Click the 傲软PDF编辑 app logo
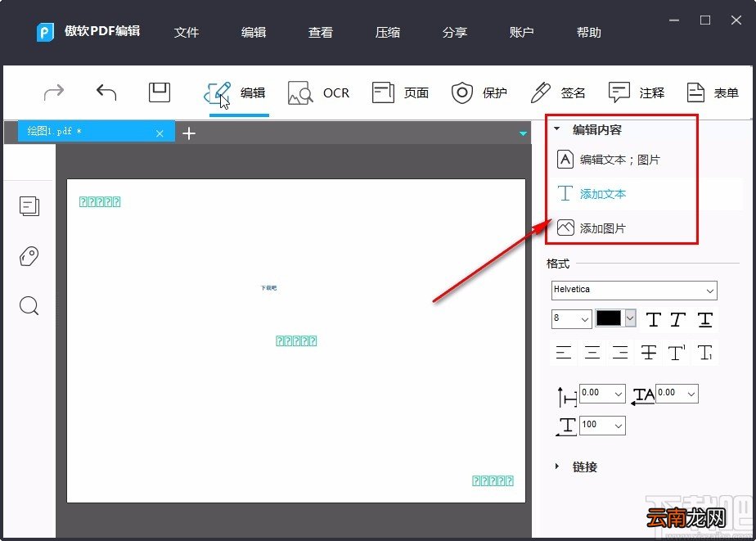Image resolution: width=756 pixels, height=541 pixels. pyautogui.click(x=45, y=32)
